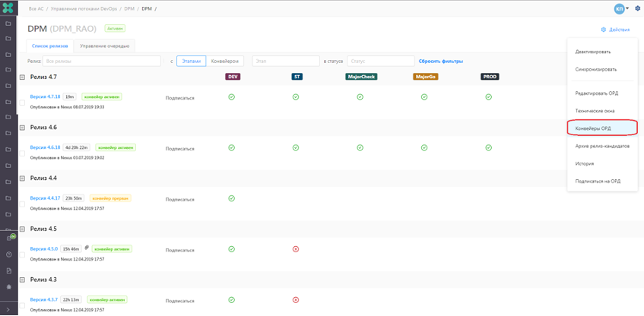Select the Версия 4.5.0 checkbox
The image size is (644, 316).
(x=23, y=254)
